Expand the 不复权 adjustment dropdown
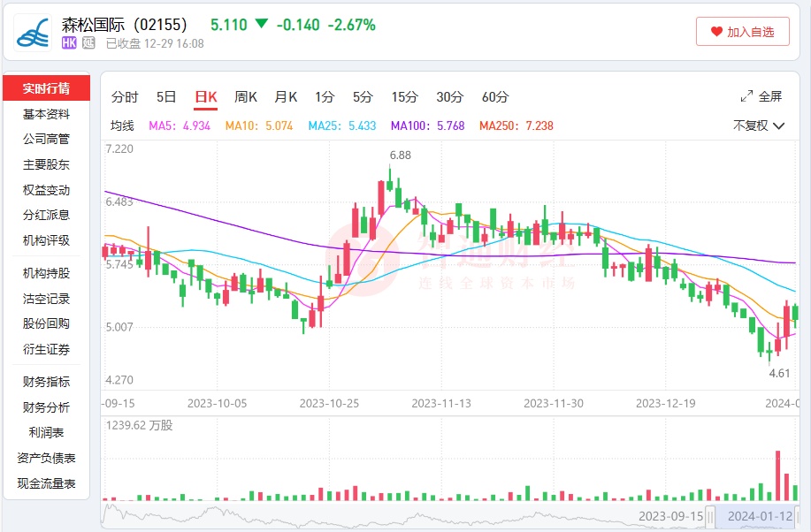 759,125
